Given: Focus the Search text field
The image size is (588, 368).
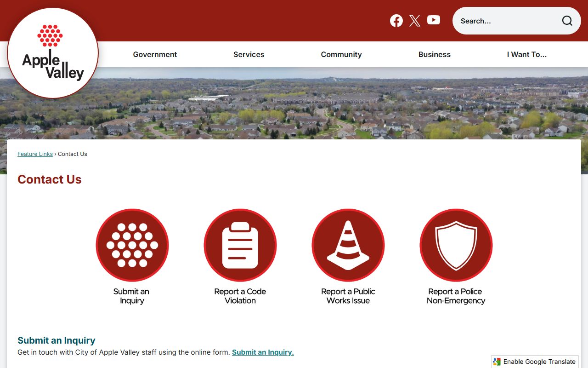Looking at the screenshot, I should [x=508, y=21].
